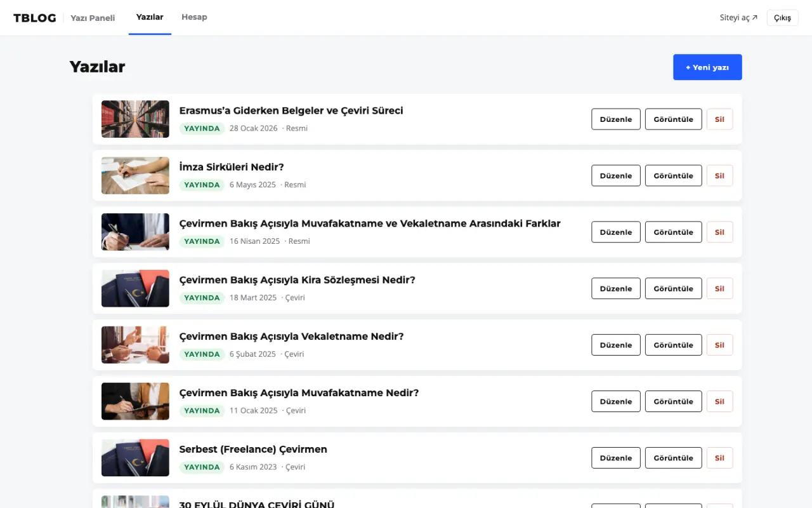Switch to the Hesap tab
The width and height of the screenshot is (812, 508).
(194, 17)
